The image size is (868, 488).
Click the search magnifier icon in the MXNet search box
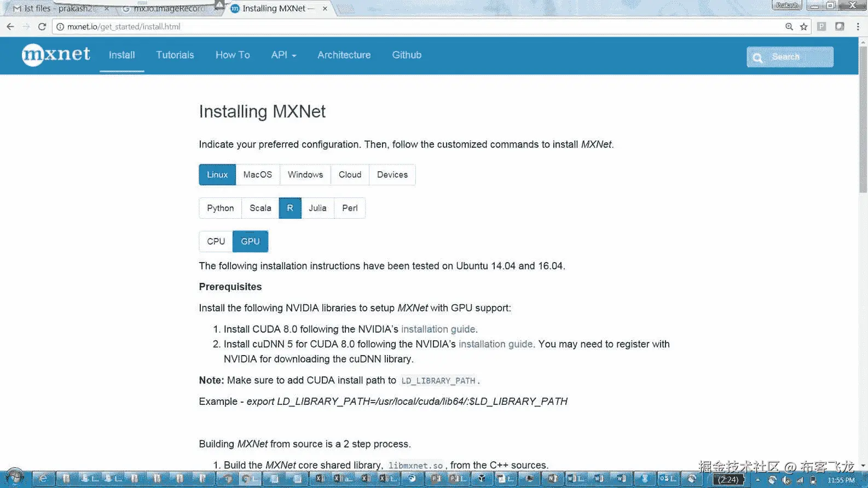757,57
